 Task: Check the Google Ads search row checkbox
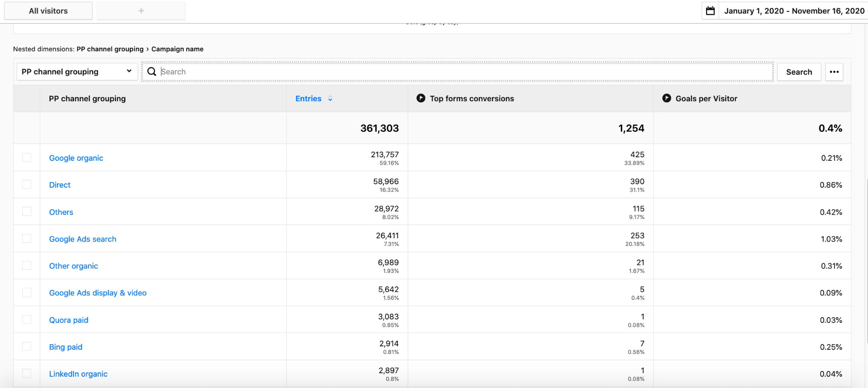click(27, 239)
